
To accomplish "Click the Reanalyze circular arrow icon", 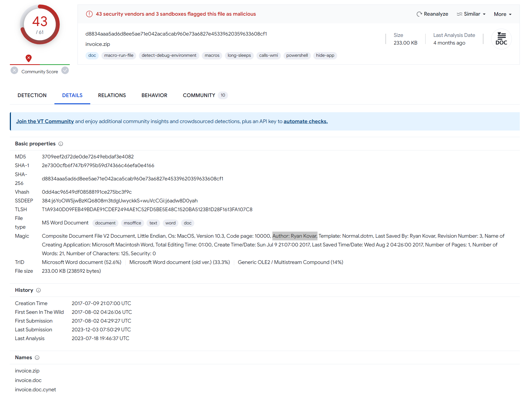I will tap(419, 14).
